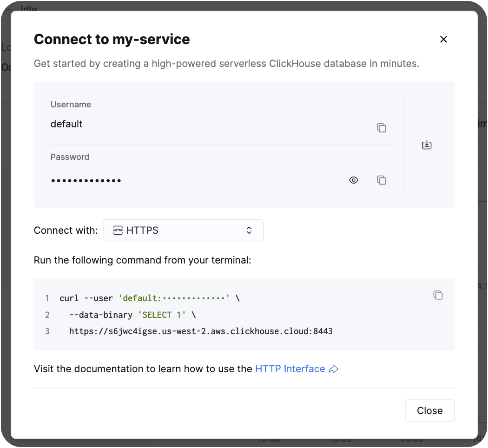Screen dimensions: 488x448
Task: Open the HTTP Interface documentation link
Action: tap(290, 369)
